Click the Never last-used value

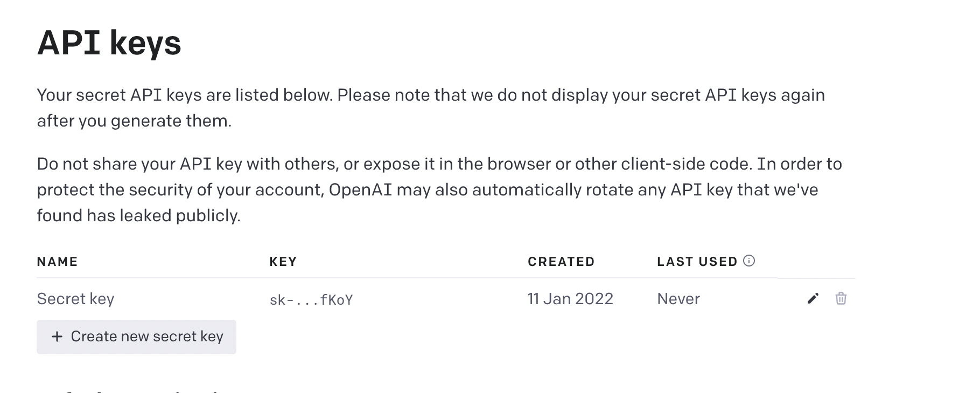[x=678, y=299]
